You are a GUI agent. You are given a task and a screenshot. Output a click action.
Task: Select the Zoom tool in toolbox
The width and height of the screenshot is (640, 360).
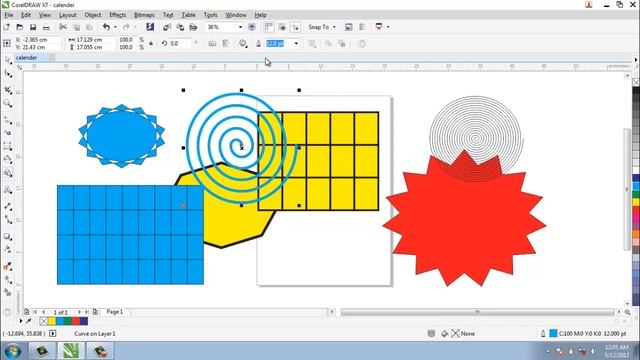(7, 103)
